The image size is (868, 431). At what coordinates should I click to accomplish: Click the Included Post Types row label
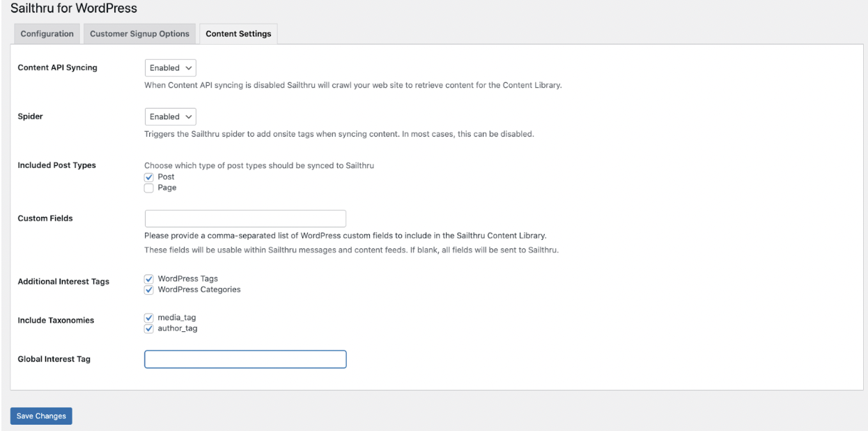[x=56, y=165]
